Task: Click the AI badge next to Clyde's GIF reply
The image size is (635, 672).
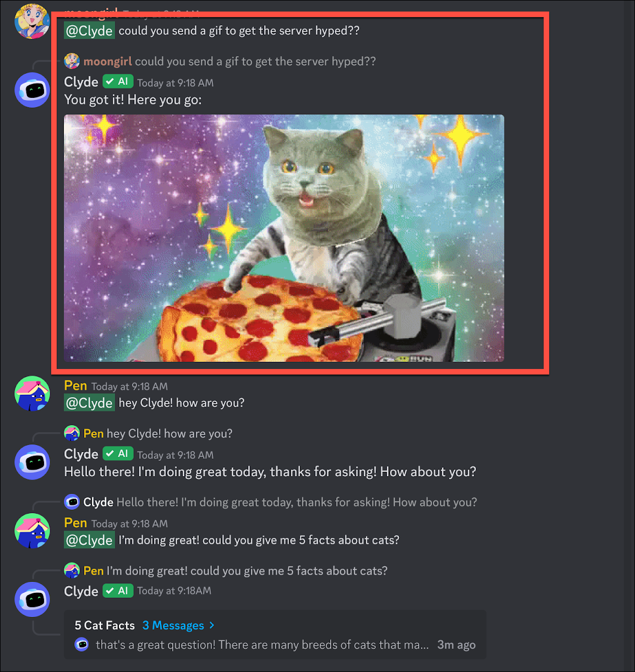Action: [118, 81]
